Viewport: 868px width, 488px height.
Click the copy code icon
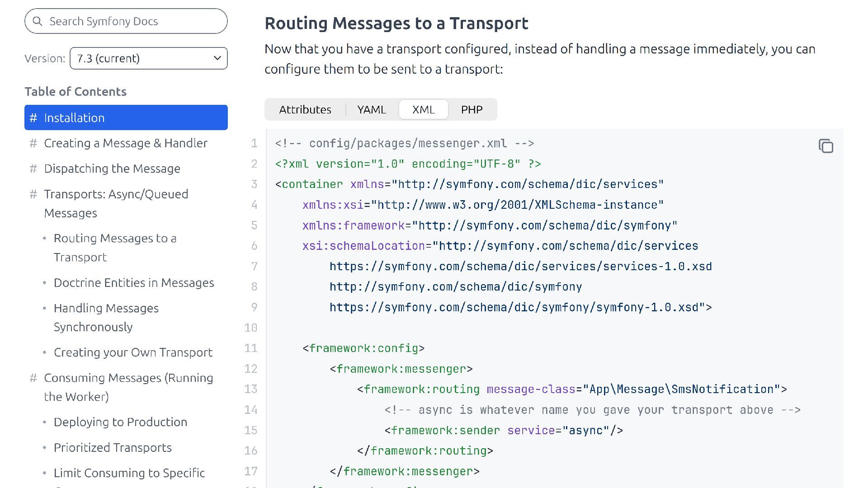[x=826, y=146]
